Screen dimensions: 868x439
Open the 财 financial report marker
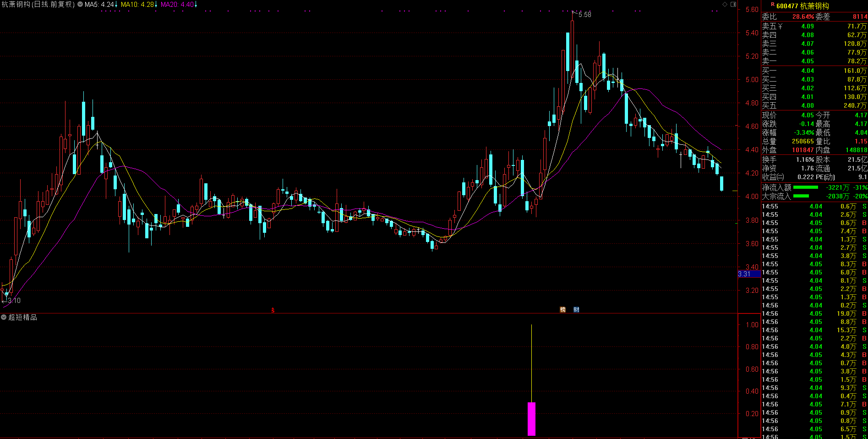576,310
